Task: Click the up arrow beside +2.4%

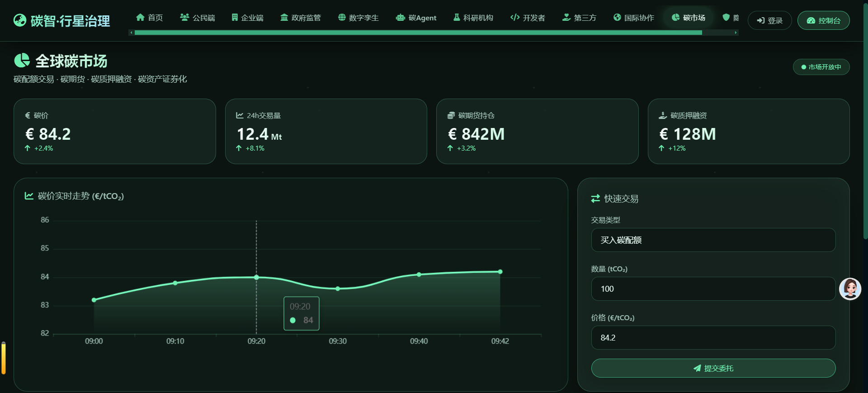Action: click(x=28, y=148)
